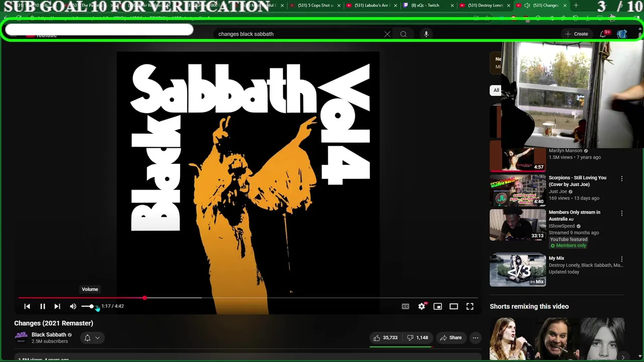Click the IShowSpeed channel name

coord(562,226)
